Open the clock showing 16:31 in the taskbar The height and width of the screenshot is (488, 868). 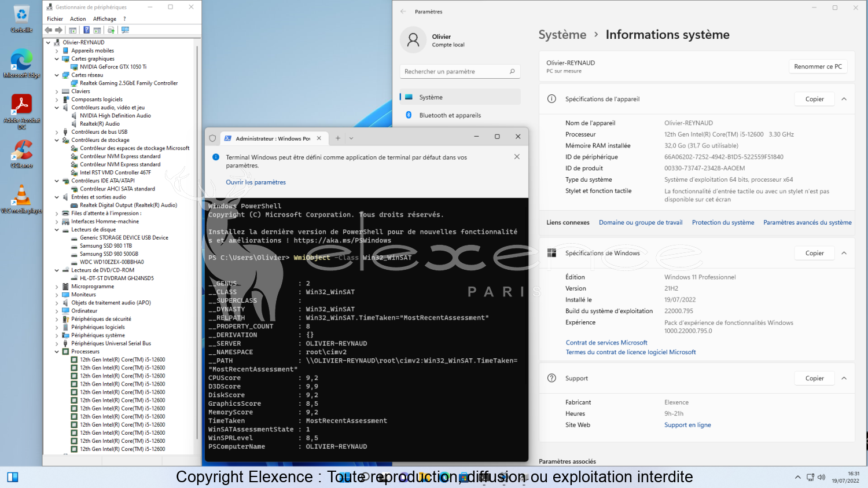coord(845,477)
